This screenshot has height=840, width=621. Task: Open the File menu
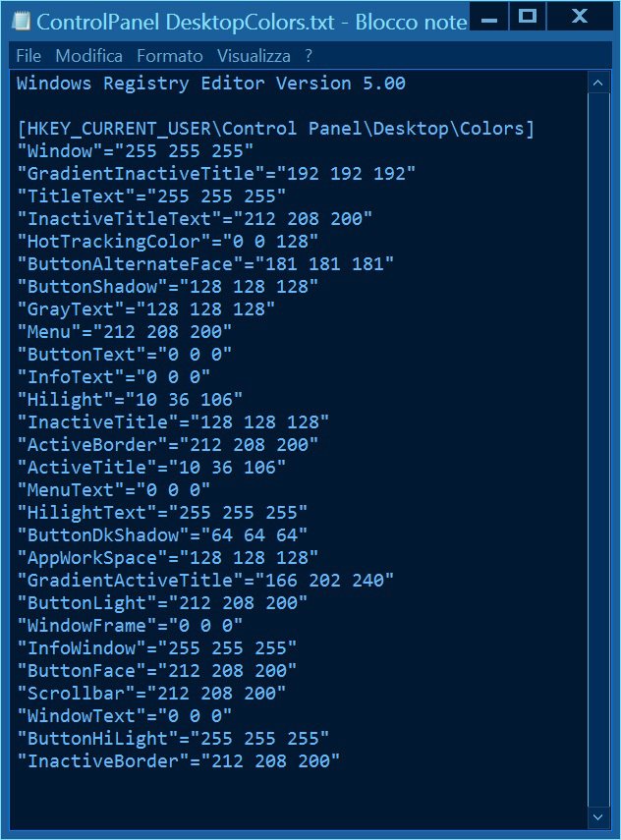pos(28,56)
